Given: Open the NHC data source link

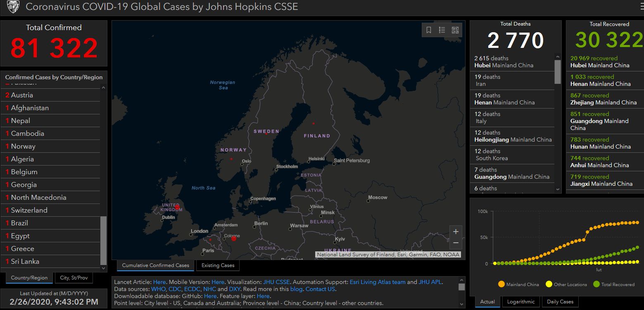Looking at the screenshot, I should pos(209,289).
